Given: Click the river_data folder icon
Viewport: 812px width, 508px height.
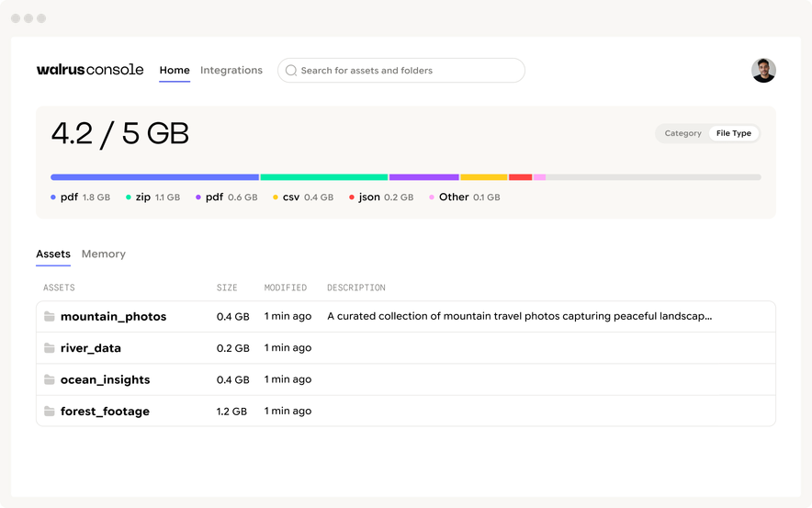Looking at the screenshot, I should 50,348.
